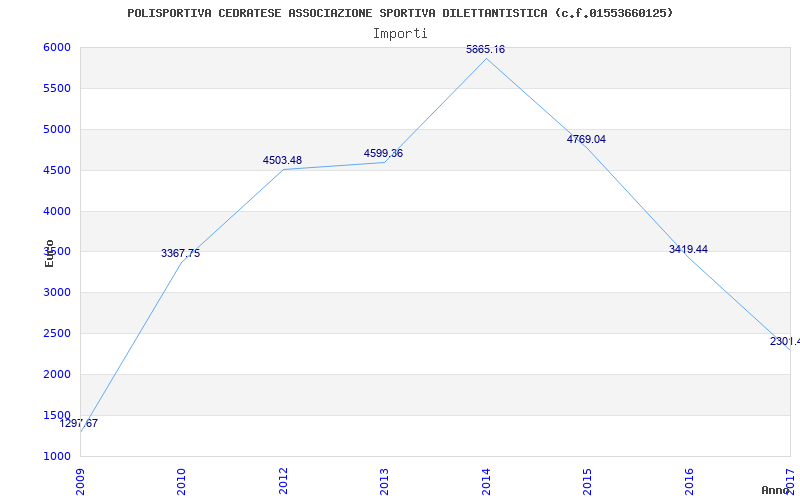The width and height of the screenshot is (800, 500).
Task: Select the 1297.67 data label
Action: [x=79, y=423]
